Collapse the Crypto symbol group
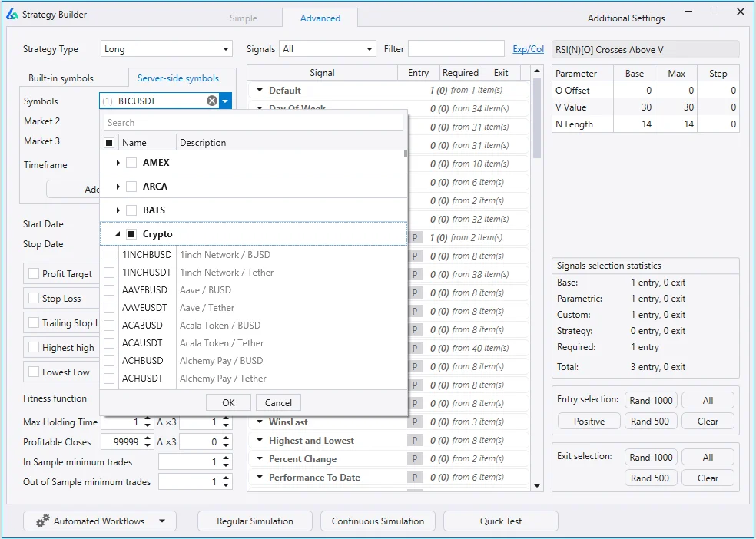The width and height of the screenshot is (756, 539). coord(118,235)
